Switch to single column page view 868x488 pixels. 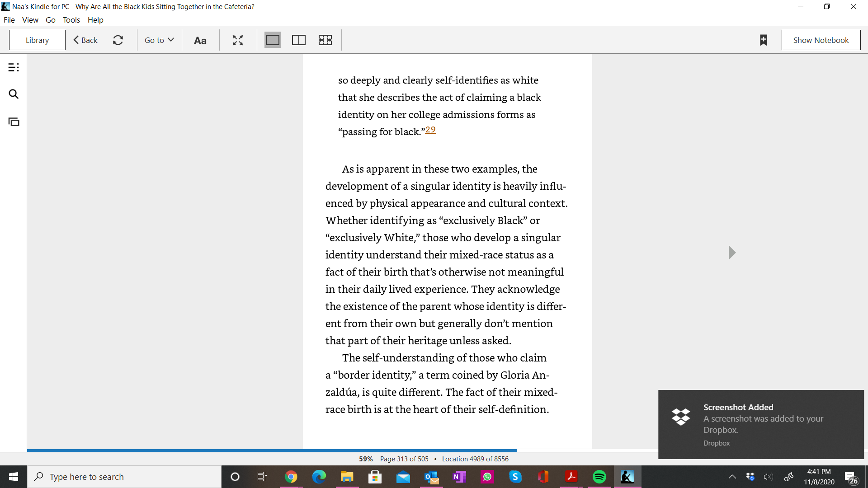[x=273, y=40]
